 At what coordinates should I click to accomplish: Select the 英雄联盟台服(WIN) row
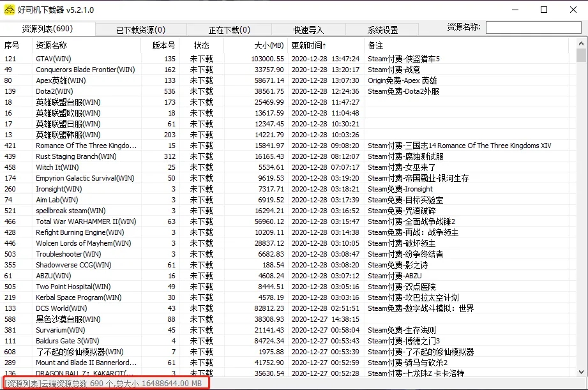point(288,102)
